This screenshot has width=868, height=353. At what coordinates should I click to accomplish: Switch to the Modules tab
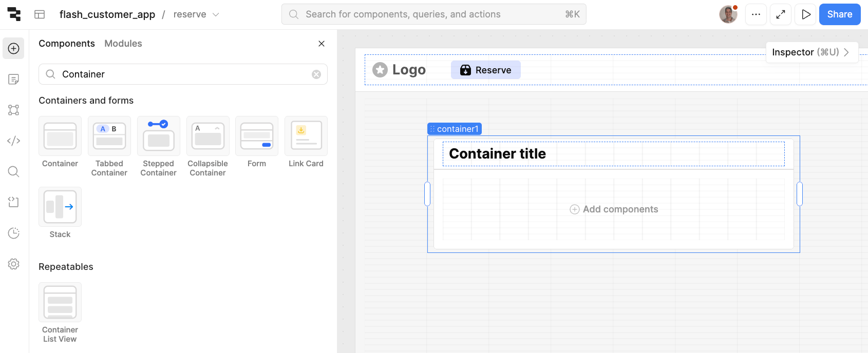(123, 44)
